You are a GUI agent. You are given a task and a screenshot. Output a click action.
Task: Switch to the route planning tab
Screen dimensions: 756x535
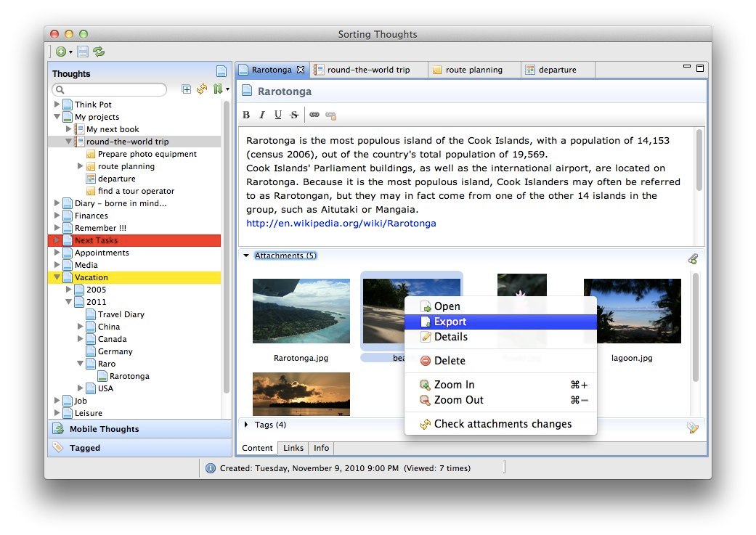[x=473, y=70]
